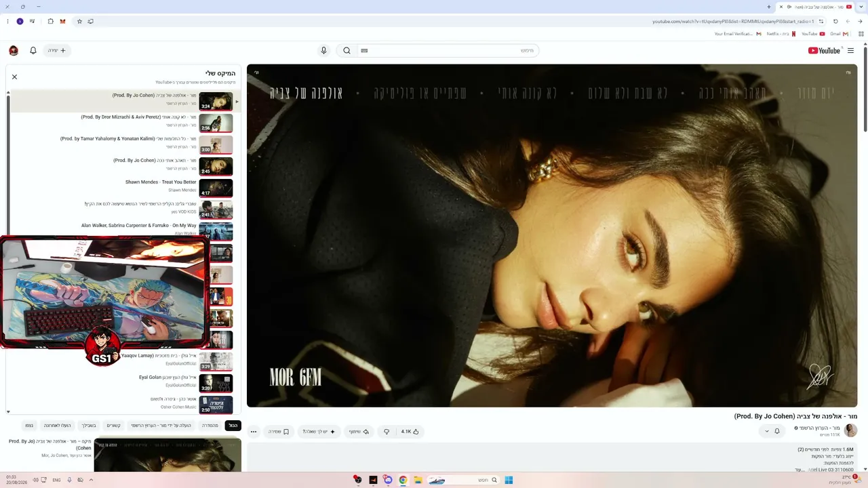
Task: Click the Windows taskbar search box
Action: [x=464, y=480]
